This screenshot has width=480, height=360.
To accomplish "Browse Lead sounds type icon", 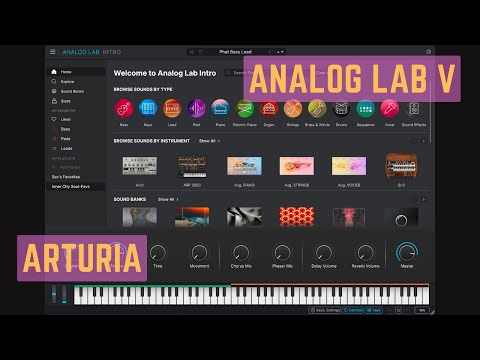I will (172, 109).
